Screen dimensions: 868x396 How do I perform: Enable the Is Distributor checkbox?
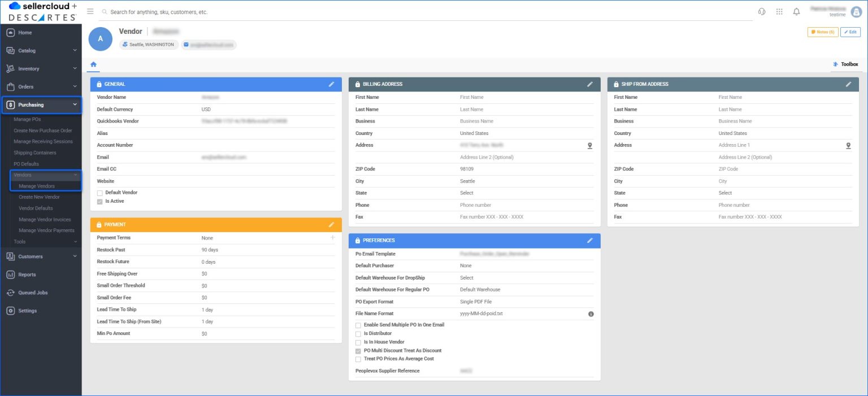(x=358, y=333)
